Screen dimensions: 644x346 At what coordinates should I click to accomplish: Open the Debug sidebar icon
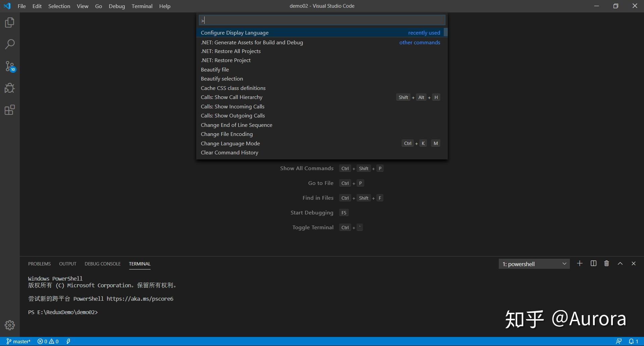click(10, 88)
